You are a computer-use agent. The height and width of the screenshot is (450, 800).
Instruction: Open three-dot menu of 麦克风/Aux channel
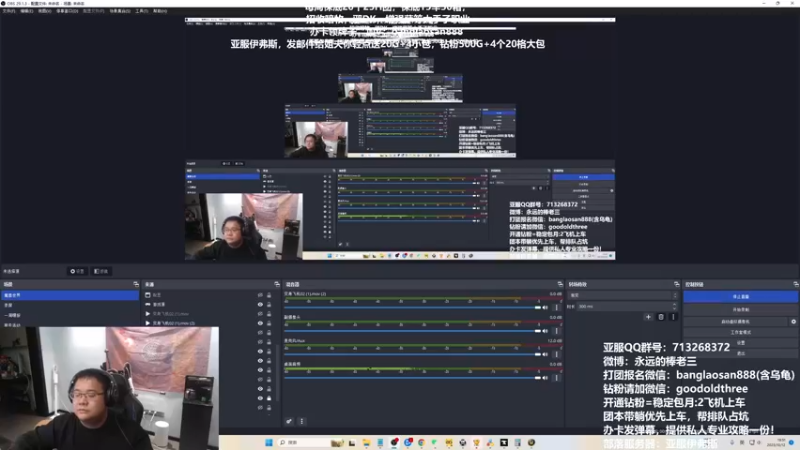[x=556, y=354]
